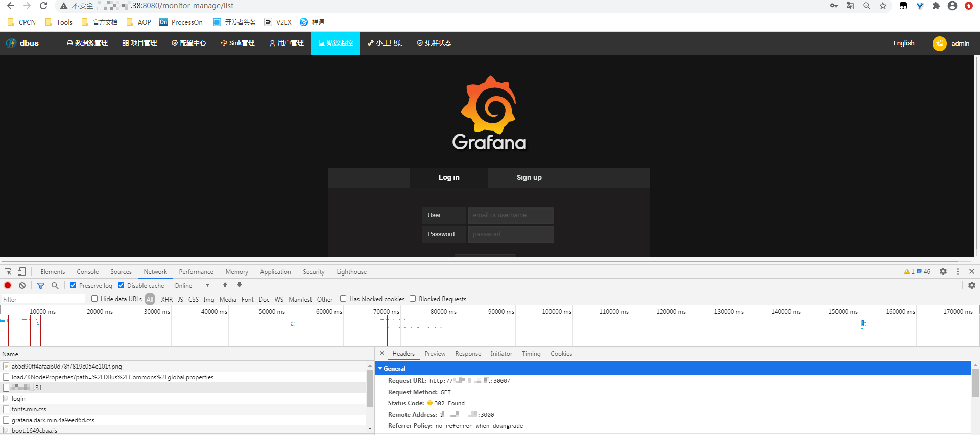Open 小工具集 menu
This screenshot has height=435, width=980.
coord(385,43)
